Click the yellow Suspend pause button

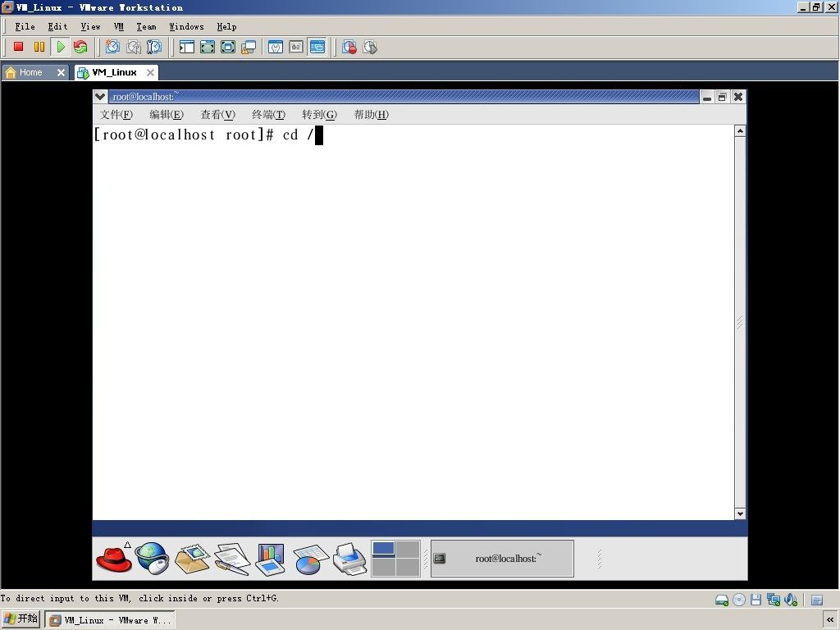pos(39,47)
